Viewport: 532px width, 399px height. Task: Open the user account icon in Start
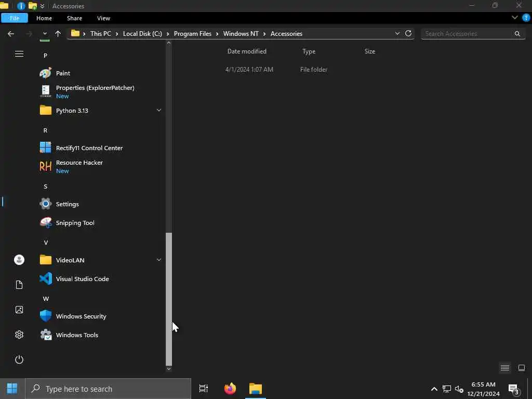(x=19, y=260)
